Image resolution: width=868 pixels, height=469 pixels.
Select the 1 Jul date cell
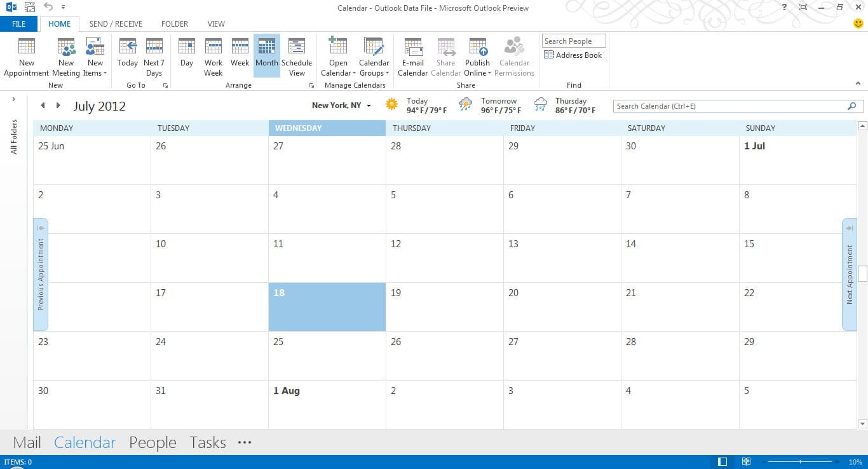(797, 160)
